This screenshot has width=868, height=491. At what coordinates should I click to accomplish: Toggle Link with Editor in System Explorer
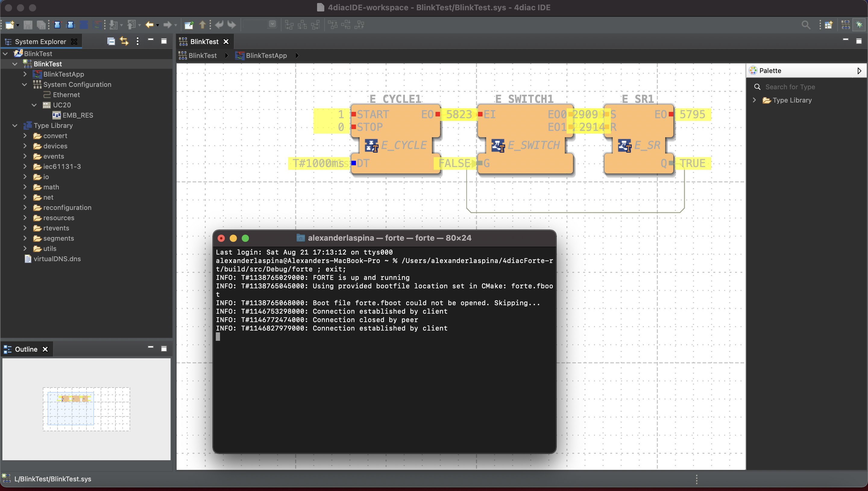tap(124, 41)
